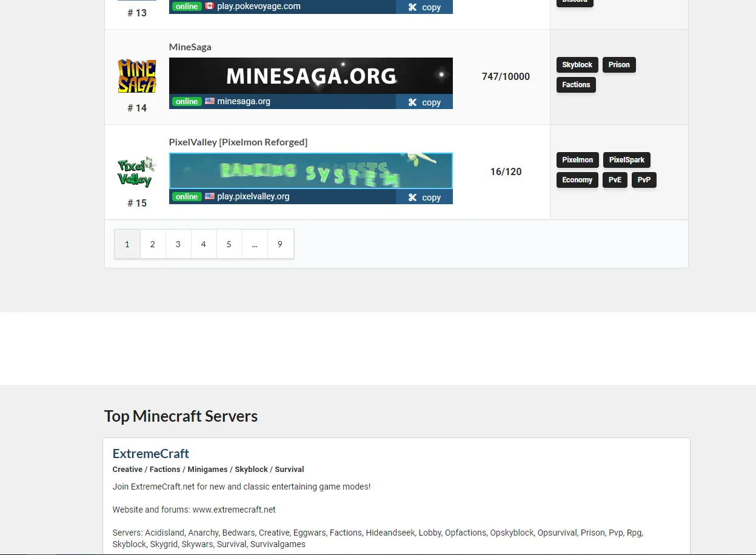Select the Economy tag on PixelValley
The width and height of the screenshot is (756, 555).
pos(577,180)
